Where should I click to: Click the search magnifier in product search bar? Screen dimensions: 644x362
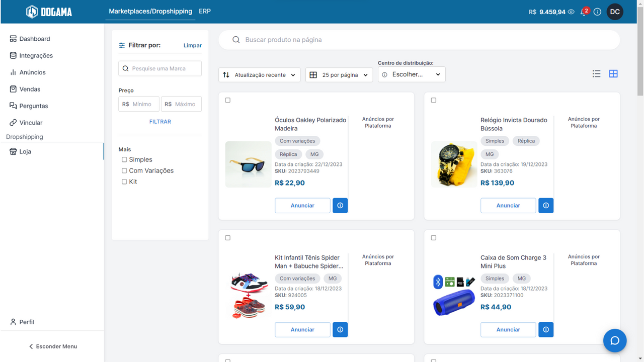pos(236,40)
